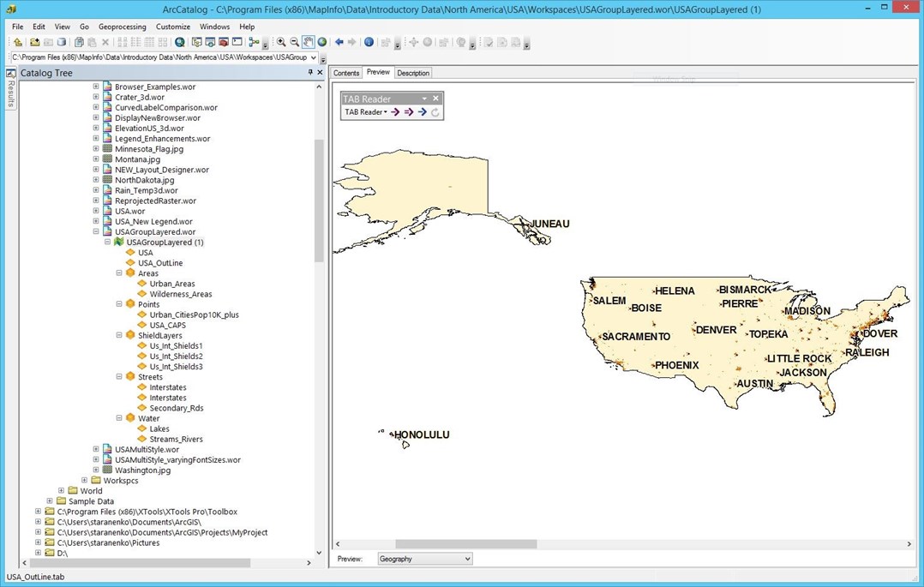The width and height of the screenshot is (924, 587).
Task: Click the preview horizontal scrollbar thumb
Action: point(465,544)
